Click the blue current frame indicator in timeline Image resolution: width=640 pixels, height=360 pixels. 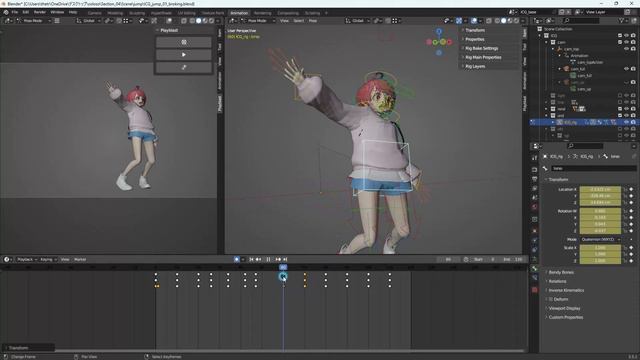coord(283,267)
